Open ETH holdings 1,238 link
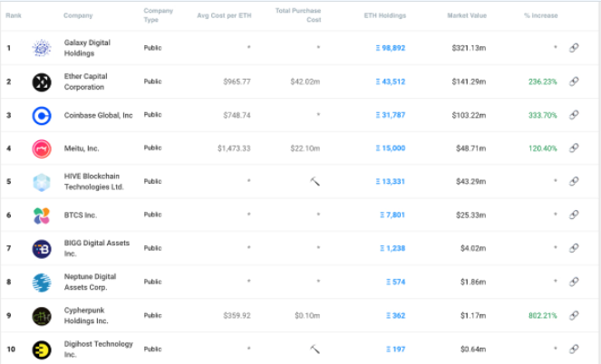This screenshot has width=601, height=364. (393, 248)
